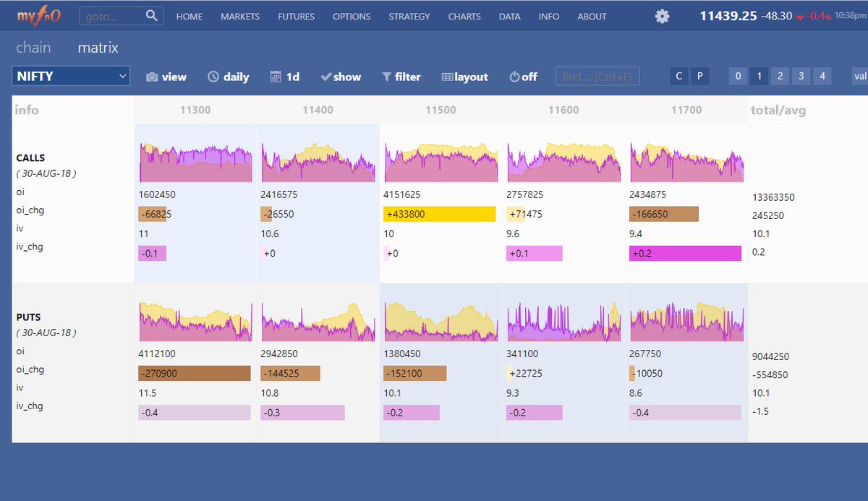Open the CHARTS menu
Screen dimensions: 868x501
[464, 16]
